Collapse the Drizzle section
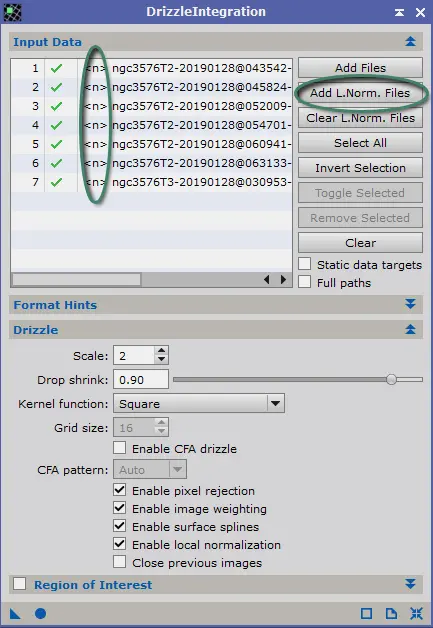The image size is (433, 628). [410, 329]
